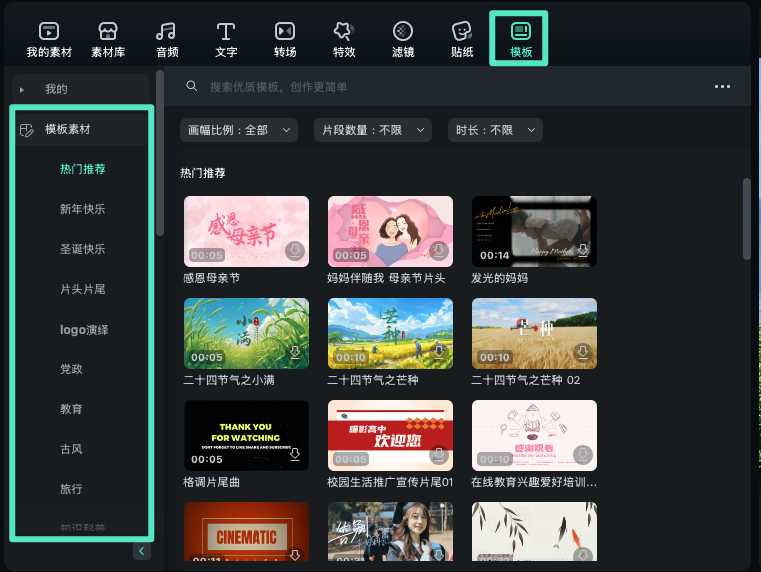Select the 教育 category
The width and height of the screenshot is (761, 572).
(x=71, y=409)
